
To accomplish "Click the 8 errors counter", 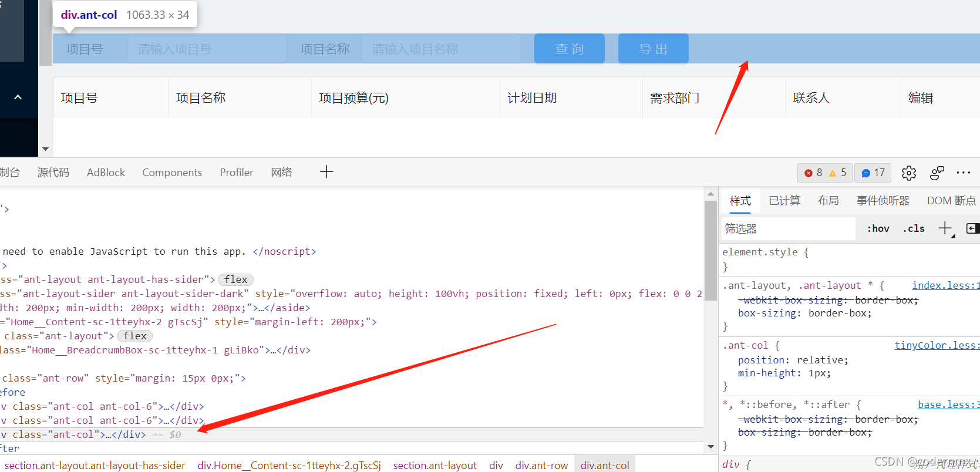I will [813, 173].
